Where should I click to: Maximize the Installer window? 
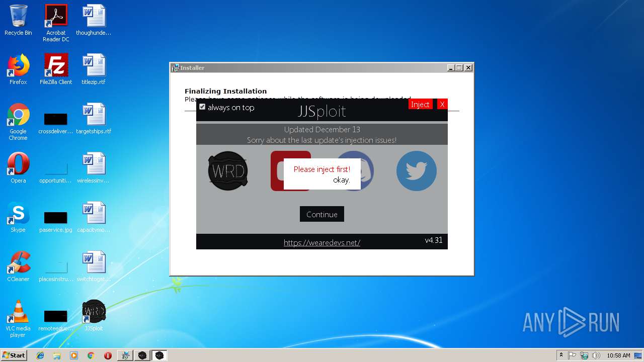[459, 68]
